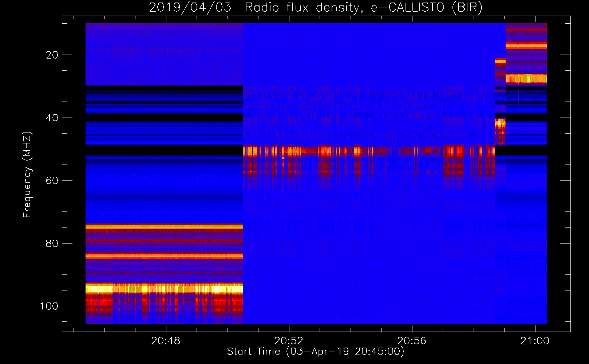This screenshot has width=589, height=364.
Task: Click the time tick label "21:00"
Action: click(535, 341)
